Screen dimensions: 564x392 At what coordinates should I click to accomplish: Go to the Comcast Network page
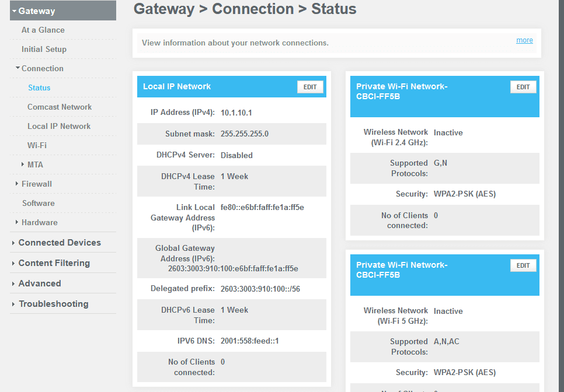[x=60, y=107]
